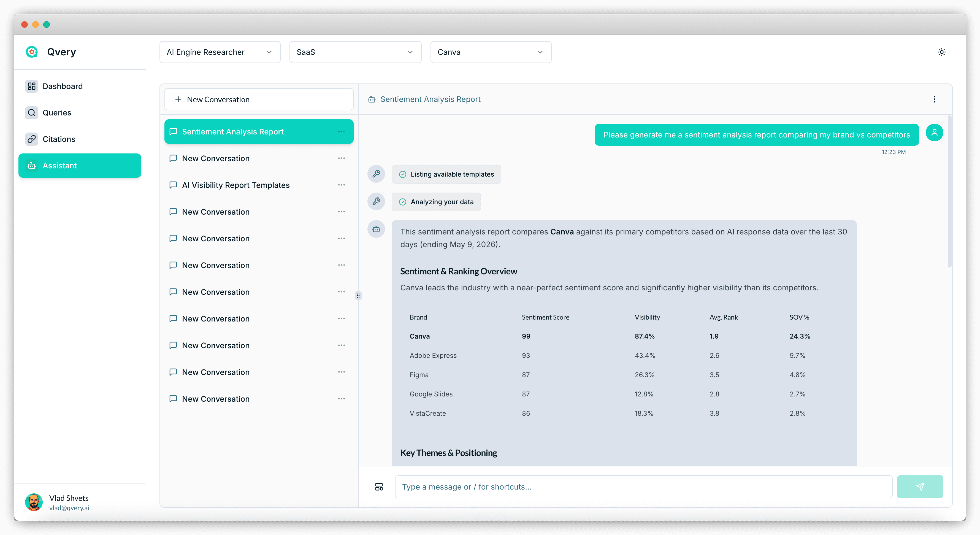Click the user avatar beside sent message

[x=934, y=133]
